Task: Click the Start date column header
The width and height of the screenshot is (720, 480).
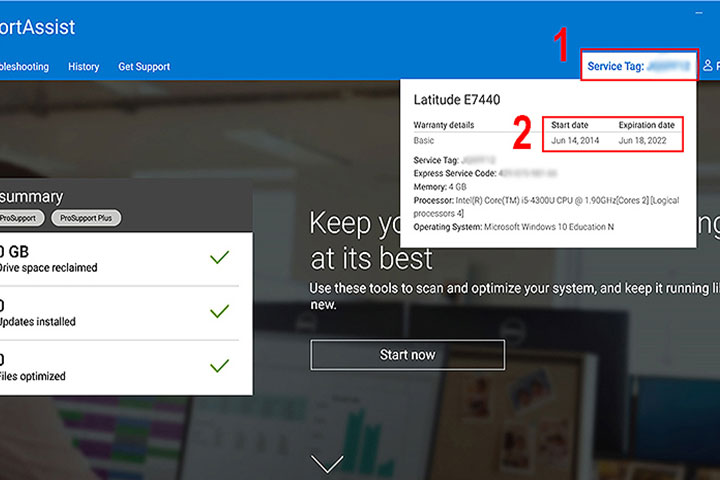Action: click(x=569, y=125)
